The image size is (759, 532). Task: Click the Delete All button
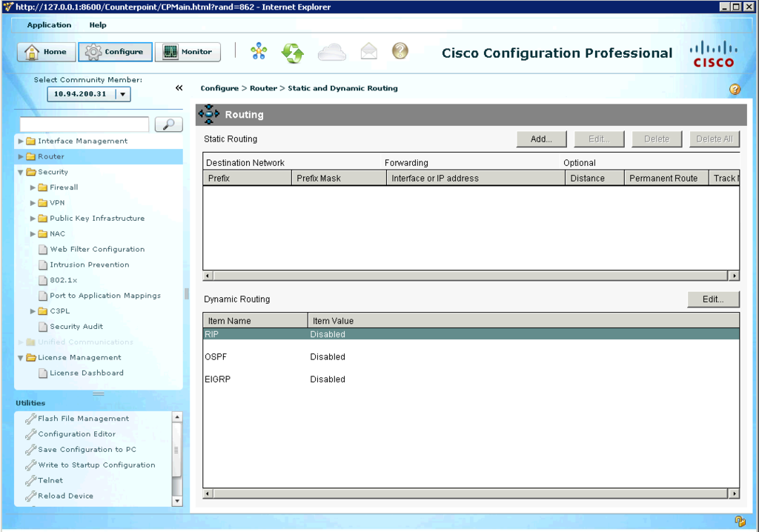(715, 139)
